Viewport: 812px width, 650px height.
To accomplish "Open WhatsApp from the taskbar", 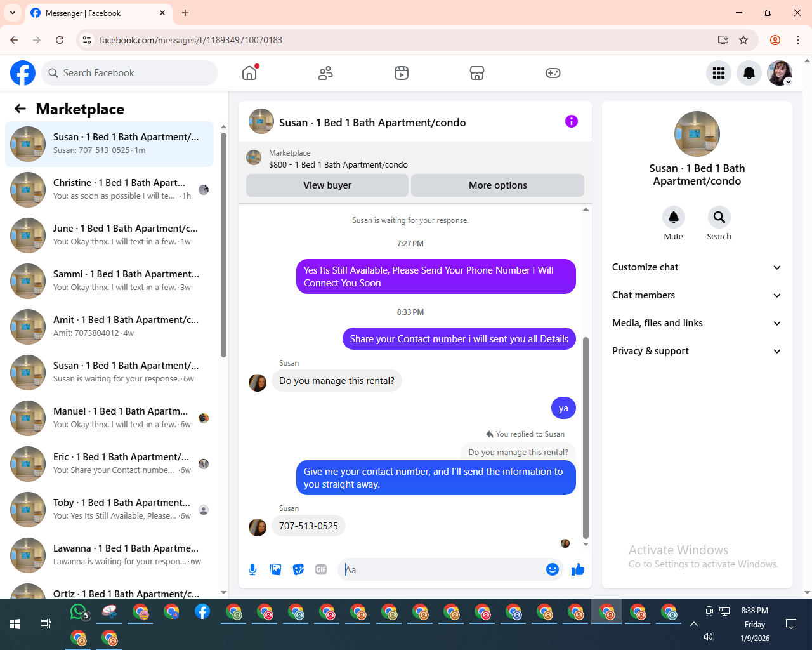I will click(78, 612).
